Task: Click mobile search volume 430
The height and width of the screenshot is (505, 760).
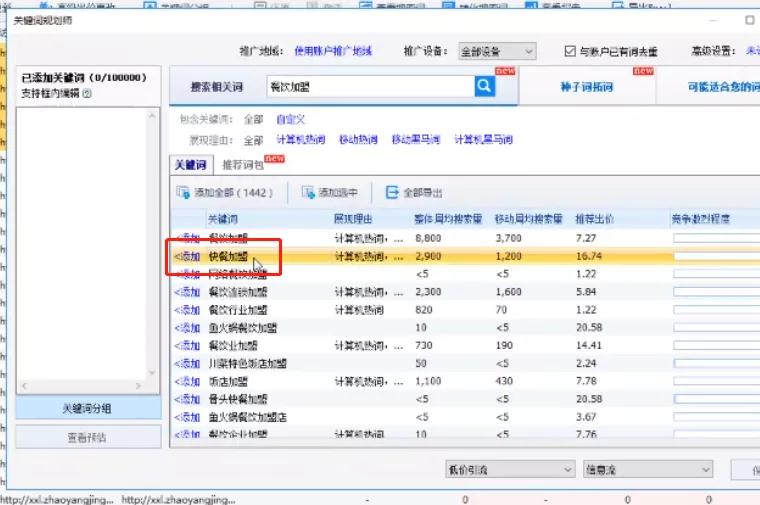Action: (x=504, y=381)
